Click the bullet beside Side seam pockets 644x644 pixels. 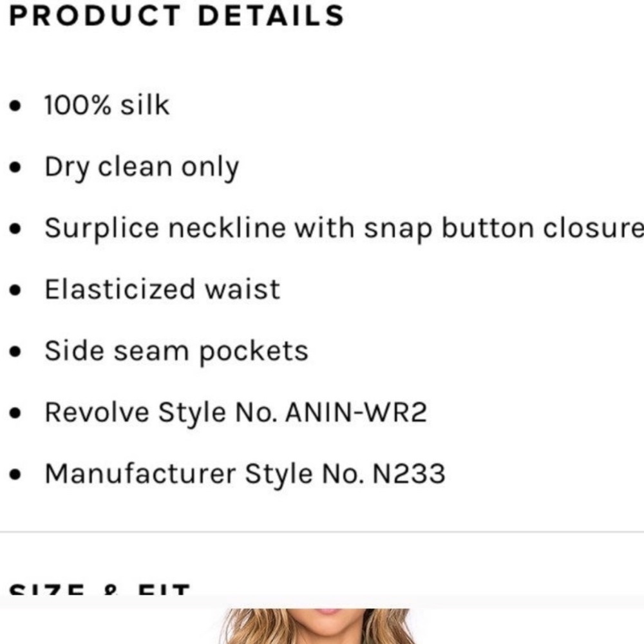15,352
